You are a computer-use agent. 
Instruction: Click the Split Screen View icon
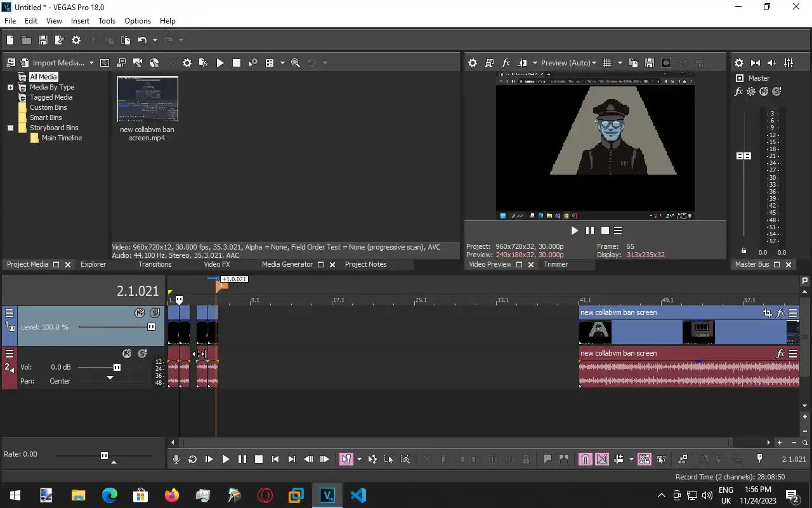pos(522,63)
